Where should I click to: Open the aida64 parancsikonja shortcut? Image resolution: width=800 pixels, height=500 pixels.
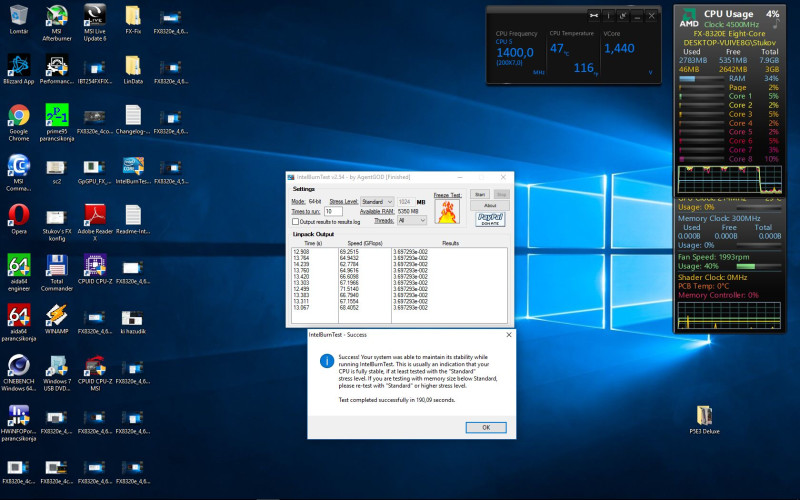point(19,315)
